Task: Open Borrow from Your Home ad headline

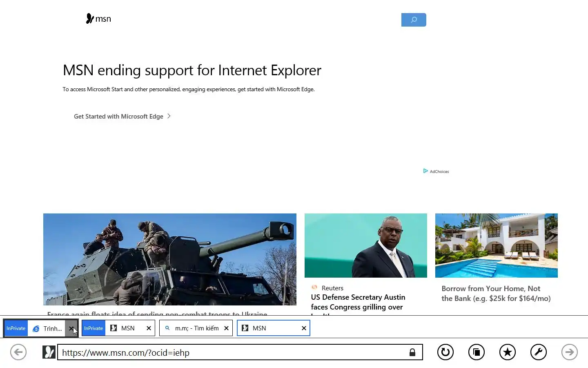Action: (496, 294)
